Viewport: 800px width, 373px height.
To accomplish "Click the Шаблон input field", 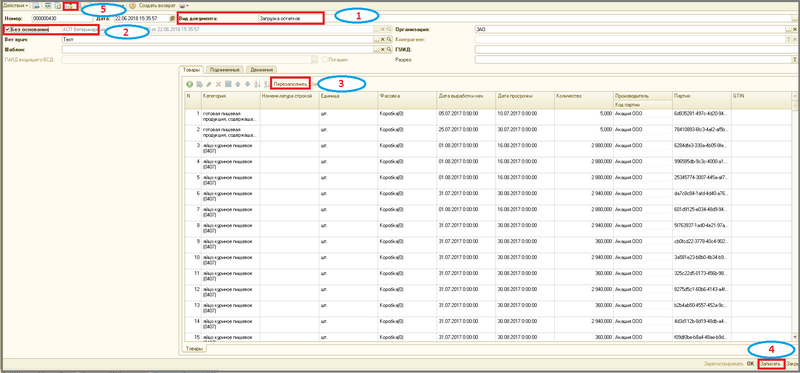I will [217, 49].
